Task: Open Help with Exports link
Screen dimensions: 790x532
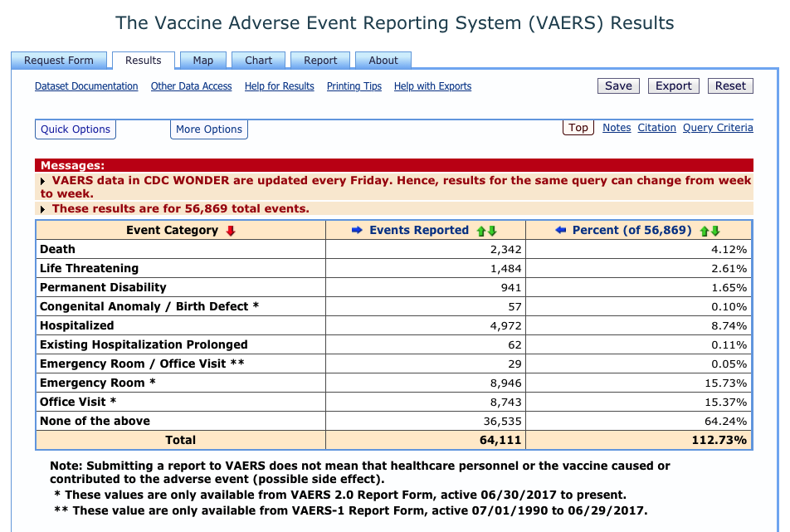Action: click(433, 86)
